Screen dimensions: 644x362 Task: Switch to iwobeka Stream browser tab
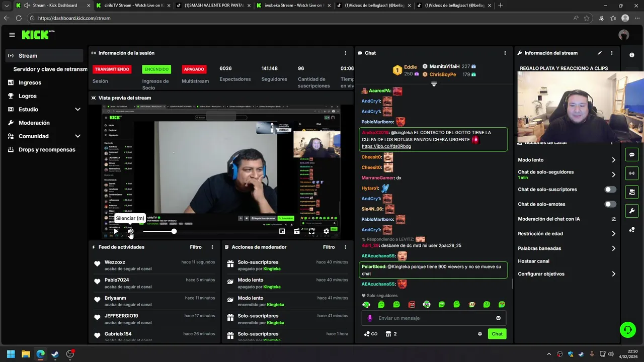(x=292, y=6)
